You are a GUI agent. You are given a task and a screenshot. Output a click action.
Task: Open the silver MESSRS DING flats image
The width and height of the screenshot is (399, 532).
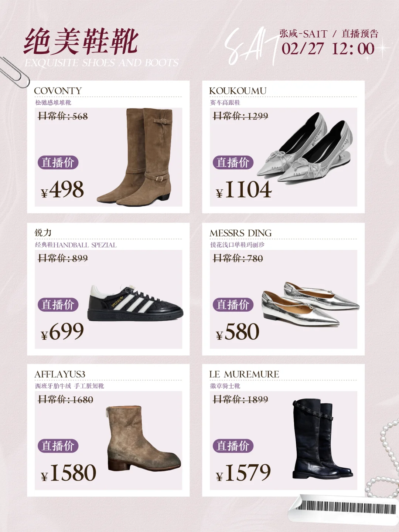[310, 304]
